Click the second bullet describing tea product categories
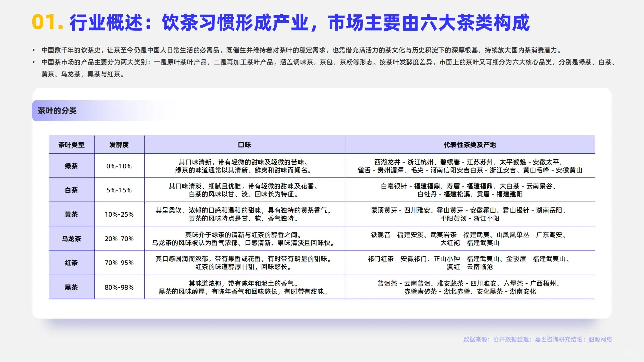The image size is (644, 362). pyautogui.click(x=322, y=69)
